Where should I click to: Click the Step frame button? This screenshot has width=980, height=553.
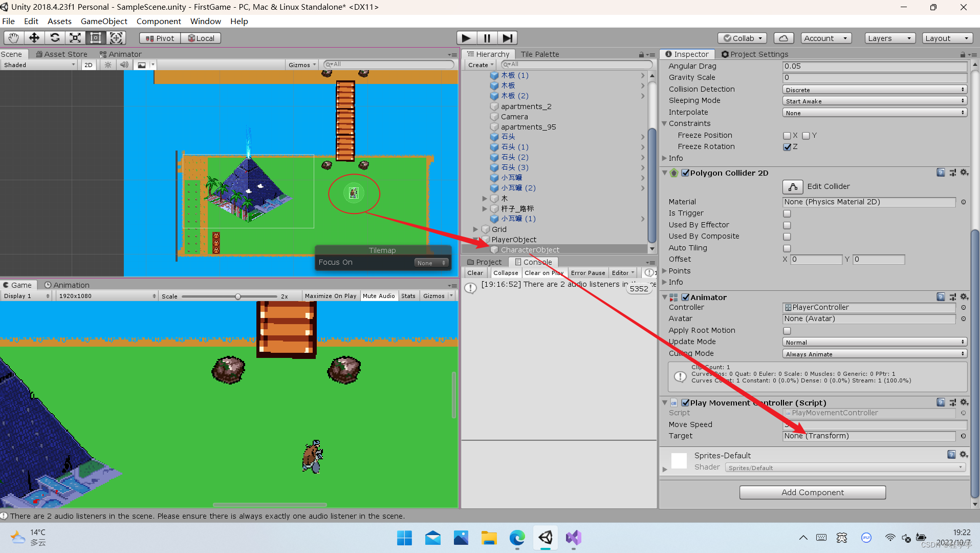pos(508,37)
